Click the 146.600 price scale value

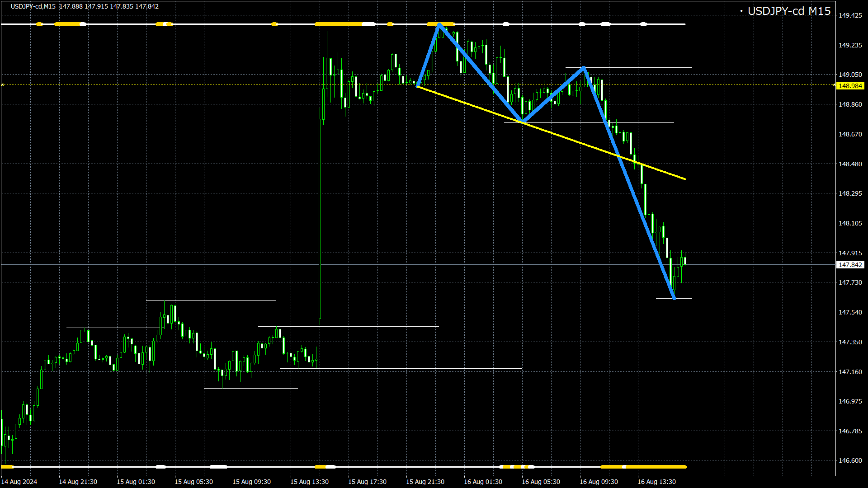(x=850, y=460)
